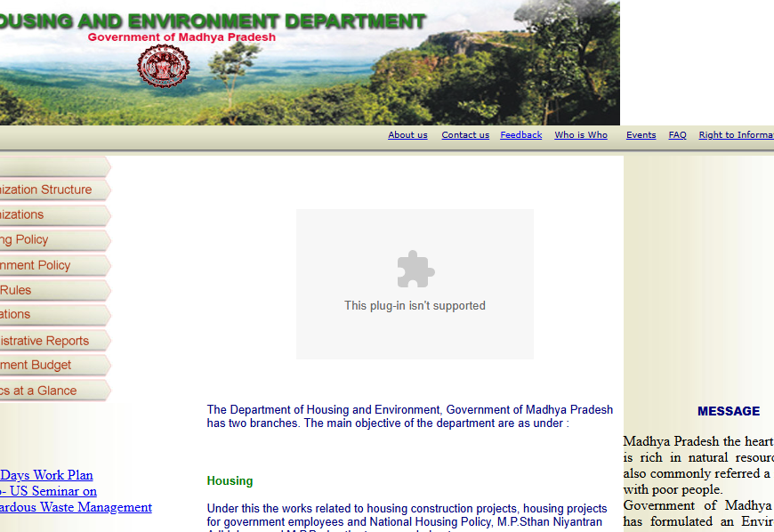Open the Who is Who page

point(581,135)
